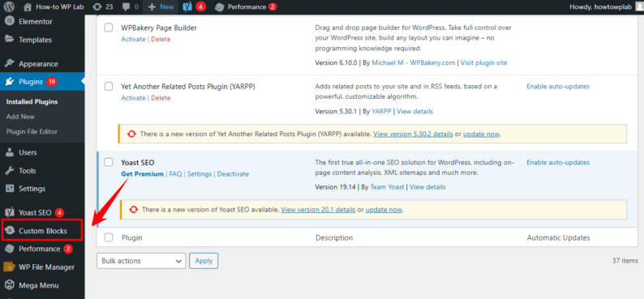Click update now for Yoast SEO

click(384, 210)
